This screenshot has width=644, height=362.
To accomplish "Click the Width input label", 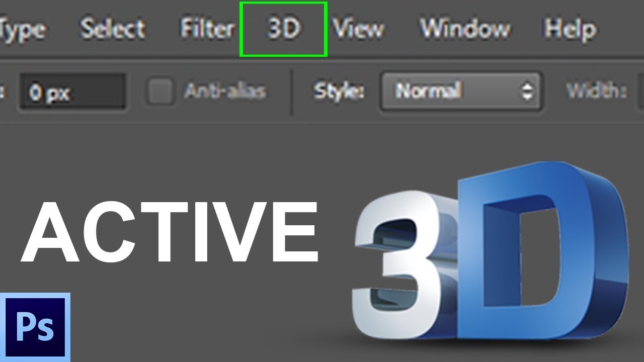I will pos(596,90).
